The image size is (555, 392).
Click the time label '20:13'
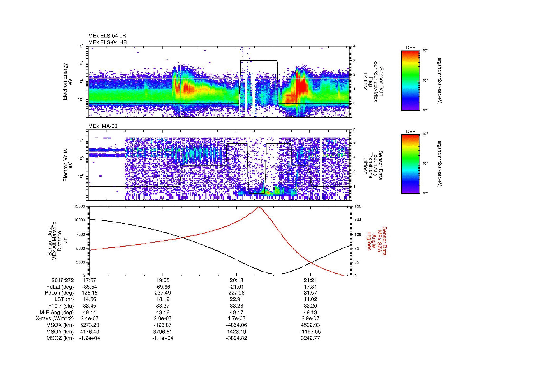pyautogui.click(x=236, y=280)
